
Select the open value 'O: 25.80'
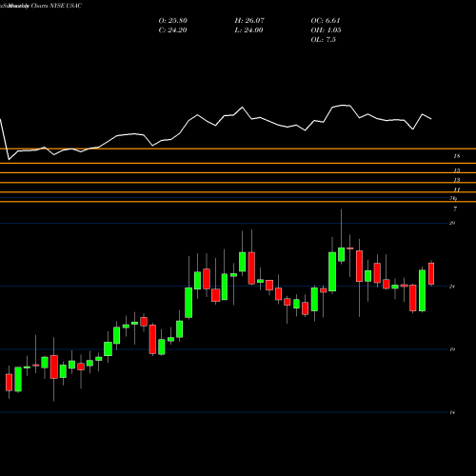[x=173, y=21]
